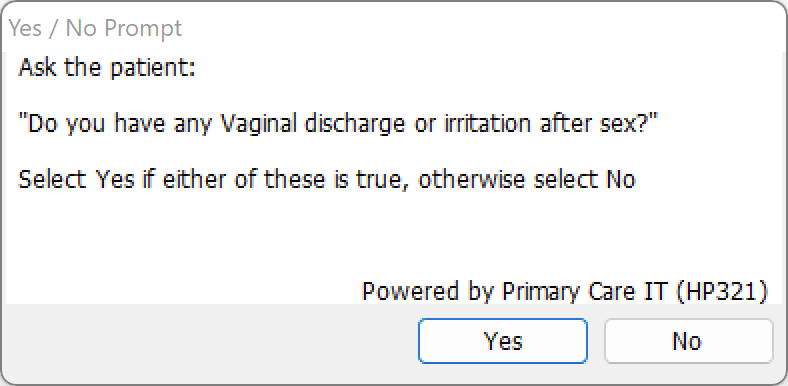
Task: Answer Yes to the patient question
Action: 503,341
